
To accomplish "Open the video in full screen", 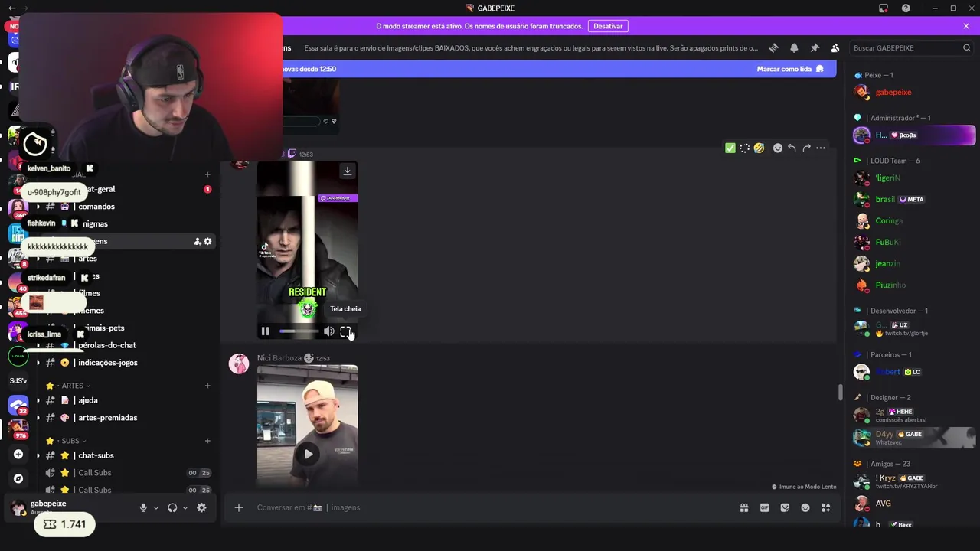I will (345, 331).
